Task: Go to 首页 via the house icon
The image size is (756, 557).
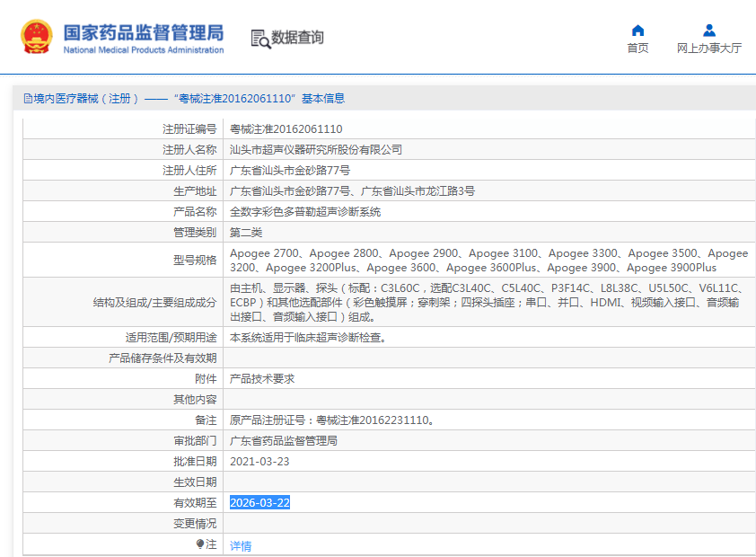Action: (637, 31)
